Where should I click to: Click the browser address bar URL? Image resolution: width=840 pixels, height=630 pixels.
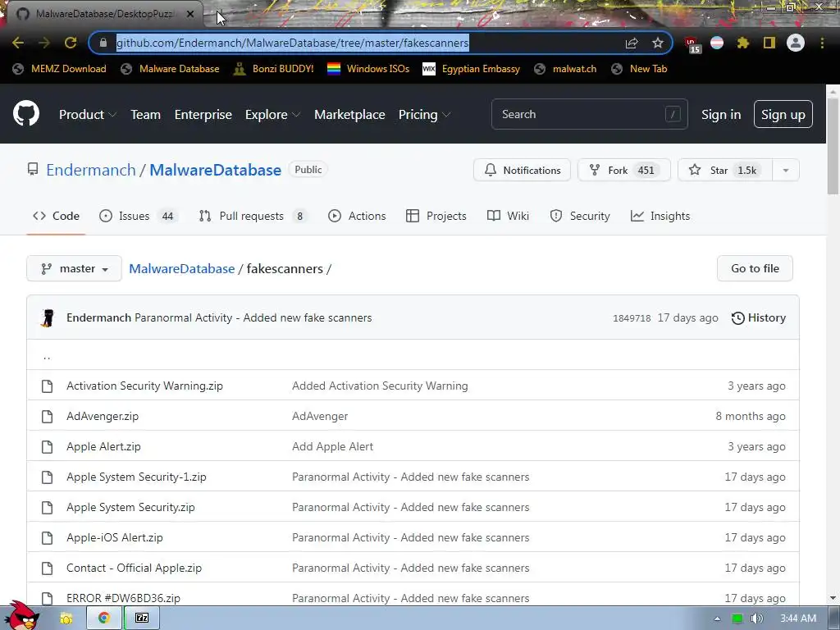click(x=293, y=43)
